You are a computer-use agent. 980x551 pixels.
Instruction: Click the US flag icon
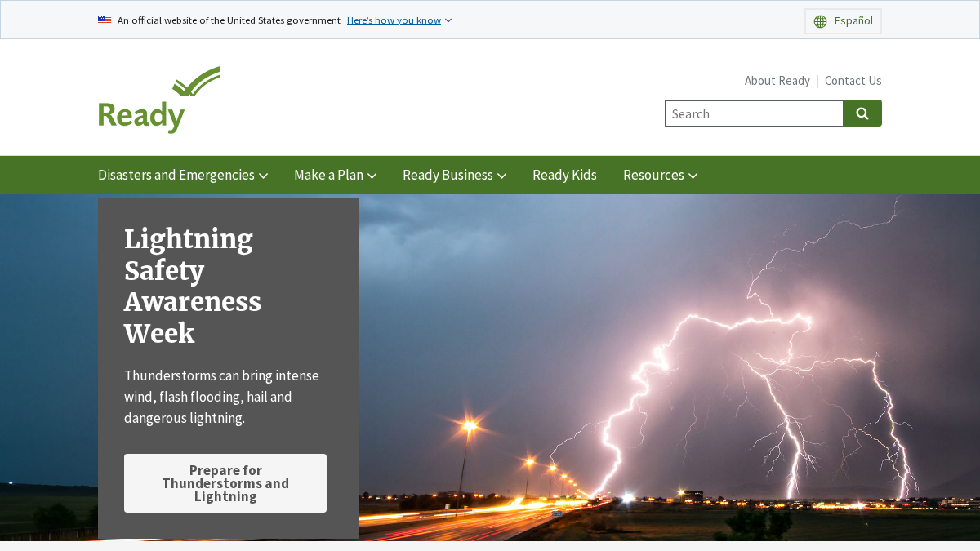click(x=105, y=20)
